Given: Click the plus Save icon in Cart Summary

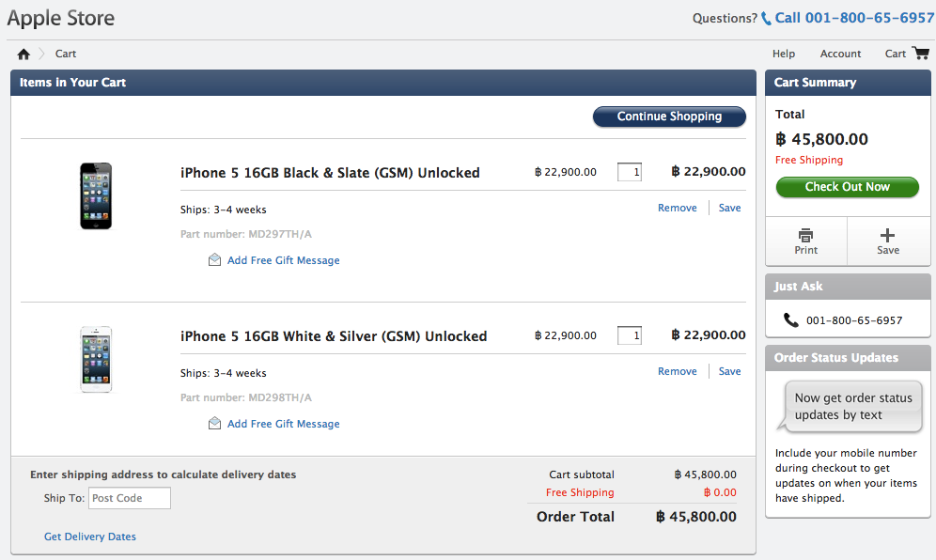Looking at the screenshot, I should (888, 235).
